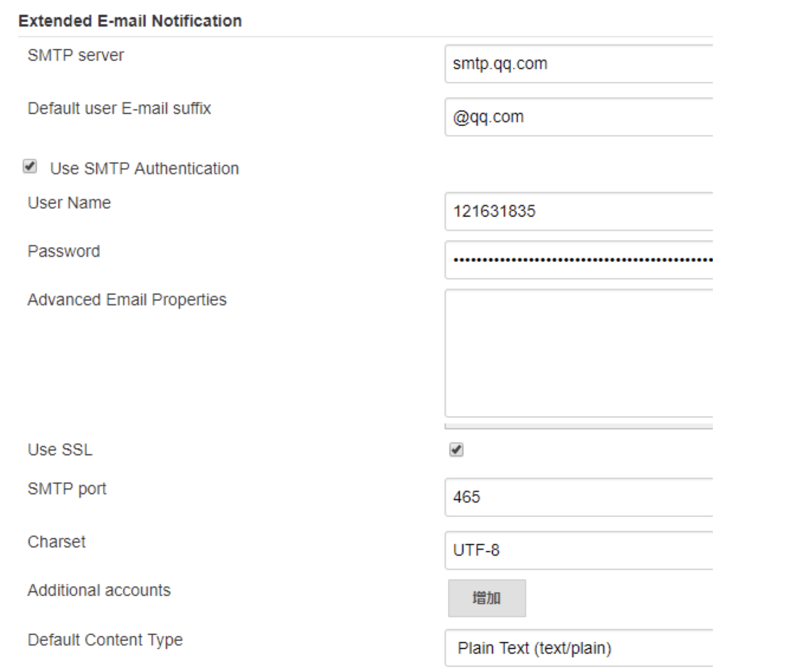The height and width of the screenshot is (672, 794).
Task: Select the User Name text box
Action: [579, 211]
